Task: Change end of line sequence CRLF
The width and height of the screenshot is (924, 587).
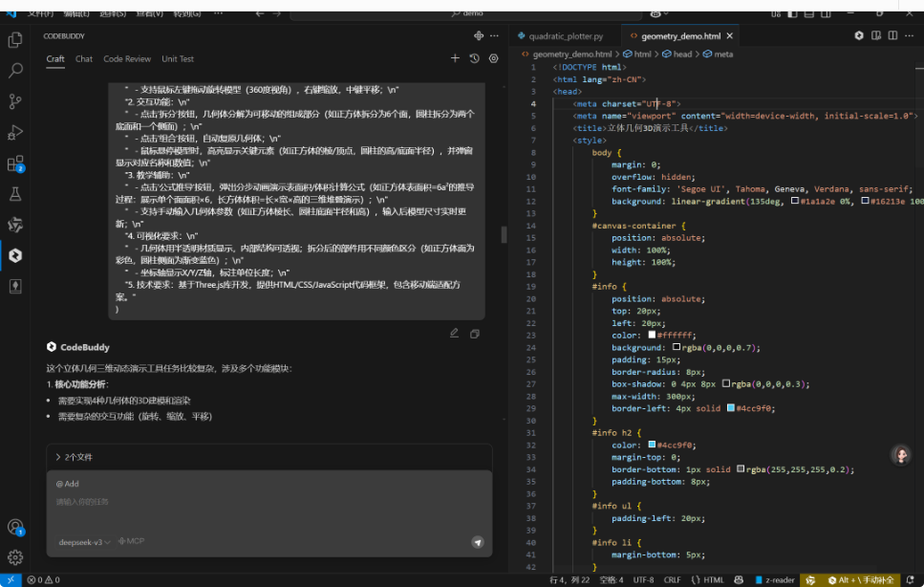Action: click(x=673, y=580)
